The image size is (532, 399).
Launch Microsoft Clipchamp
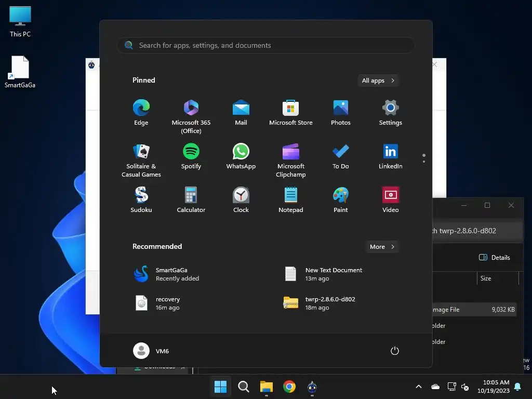pyautogui.click(x=291, y=161)
